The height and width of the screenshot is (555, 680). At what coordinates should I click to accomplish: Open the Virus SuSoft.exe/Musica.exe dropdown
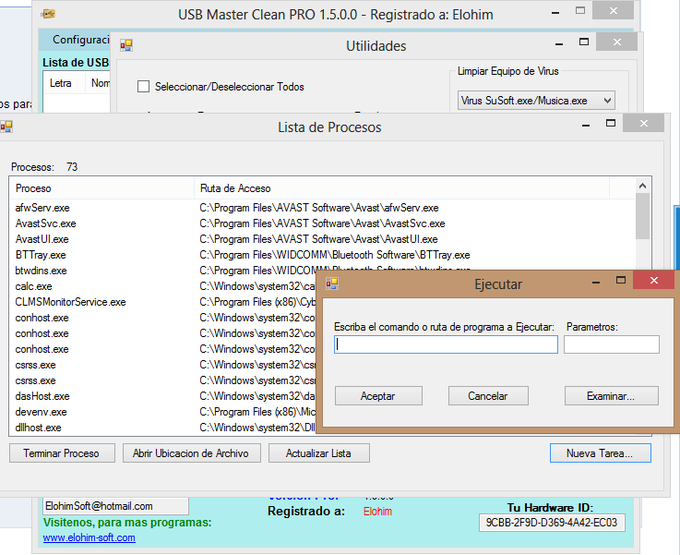(x=536, y=101)
